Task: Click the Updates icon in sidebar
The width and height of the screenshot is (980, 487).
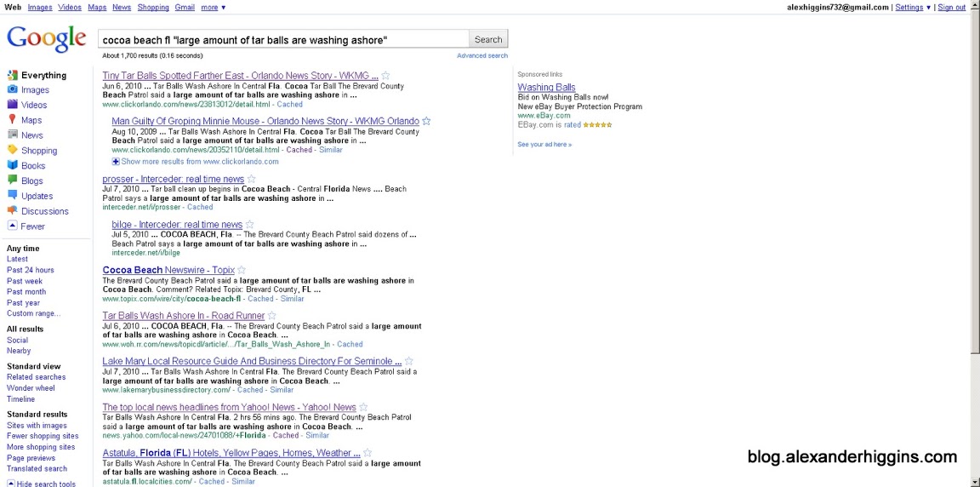Action: (x=12, y=195)
